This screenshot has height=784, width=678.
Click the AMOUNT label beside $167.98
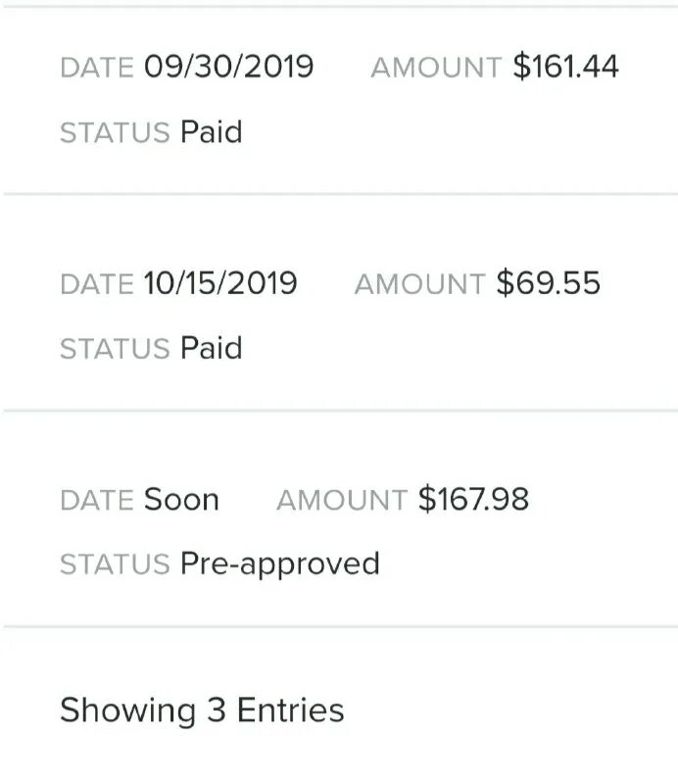[x=341, y=500]
